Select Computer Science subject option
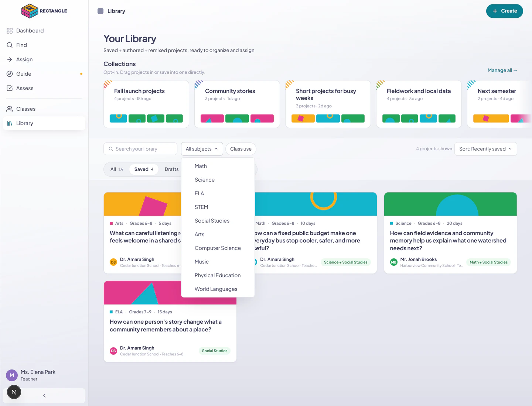532x406 pixels. [x=218, y=248]
